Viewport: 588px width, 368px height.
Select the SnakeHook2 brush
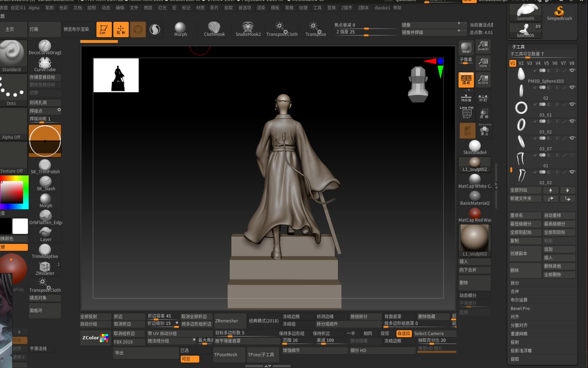(x=248, y=29)
